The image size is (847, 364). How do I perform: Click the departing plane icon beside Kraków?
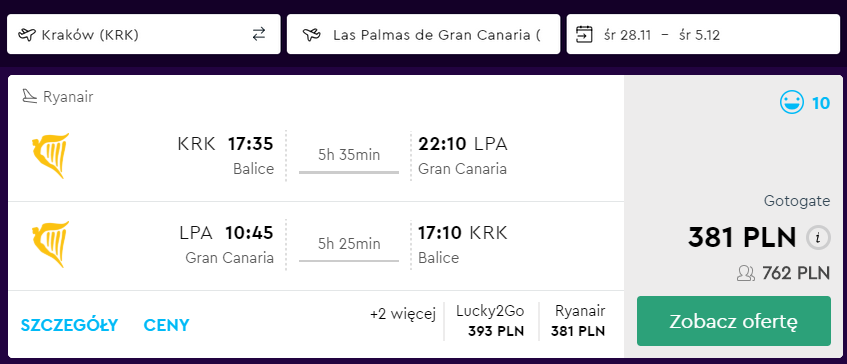[x=26, y=35]
